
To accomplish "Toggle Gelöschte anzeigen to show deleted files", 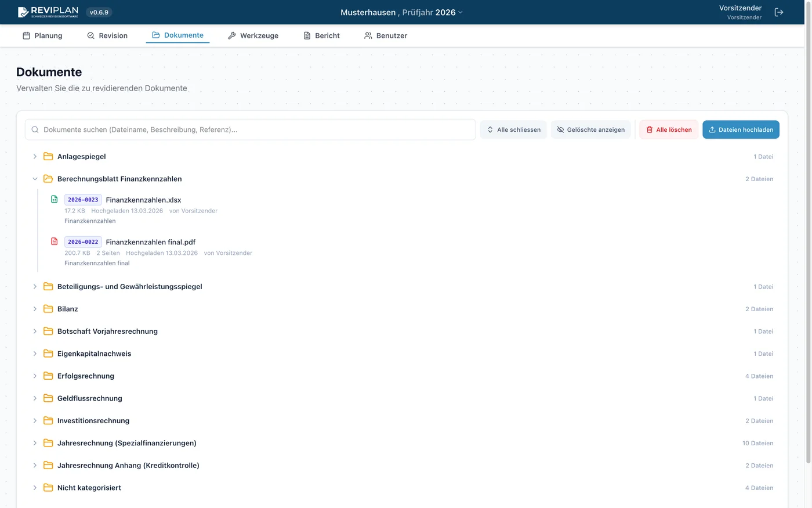I will pyautogui.click(x=590, y=130).
